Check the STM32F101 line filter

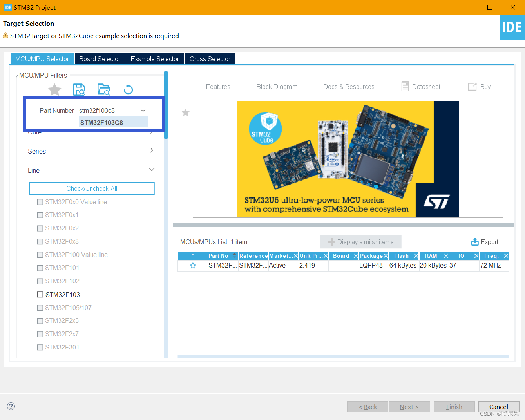click(x=40, y=268)
